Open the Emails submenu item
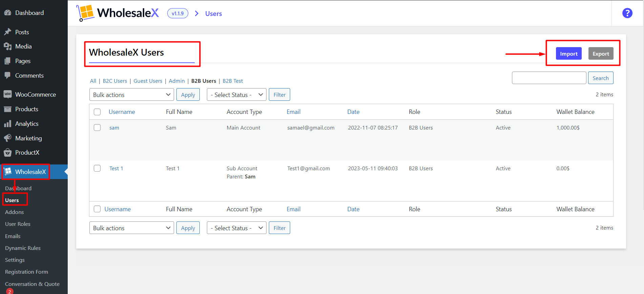The height and width of the screenshot is (294, 644). (13, 236)
